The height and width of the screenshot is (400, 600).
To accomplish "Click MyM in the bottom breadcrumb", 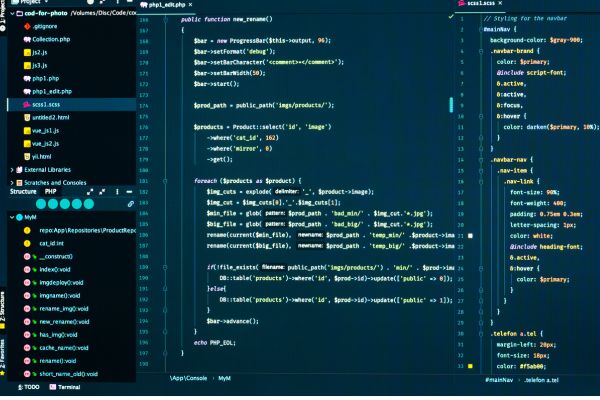I will (224, 380).
